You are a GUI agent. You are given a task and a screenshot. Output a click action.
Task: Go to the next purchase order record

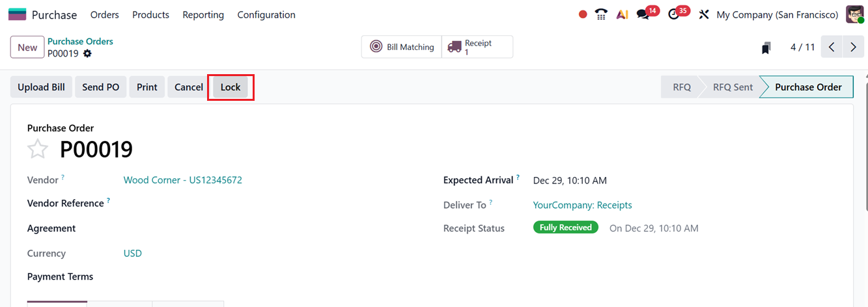click(x=852, y=47)
